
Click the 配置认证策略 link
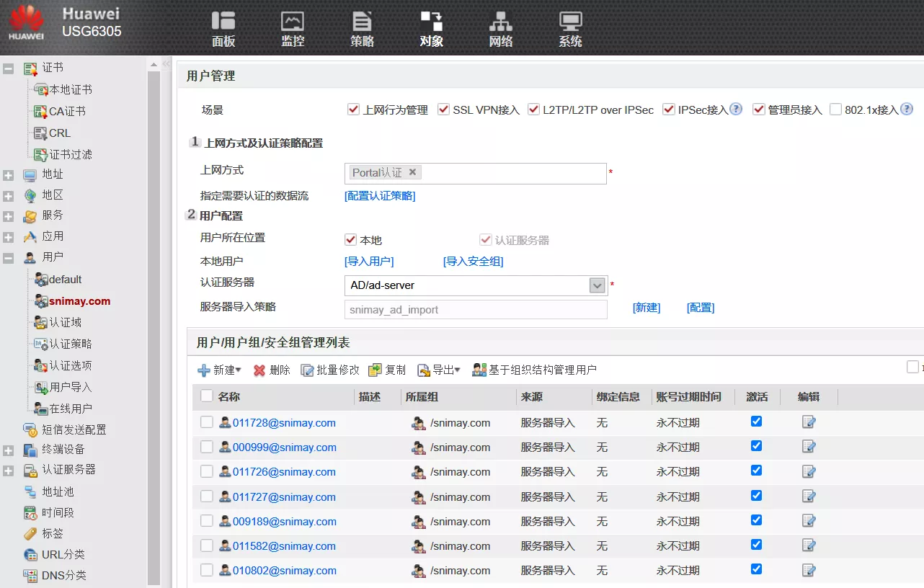click(x=380, y=196)
